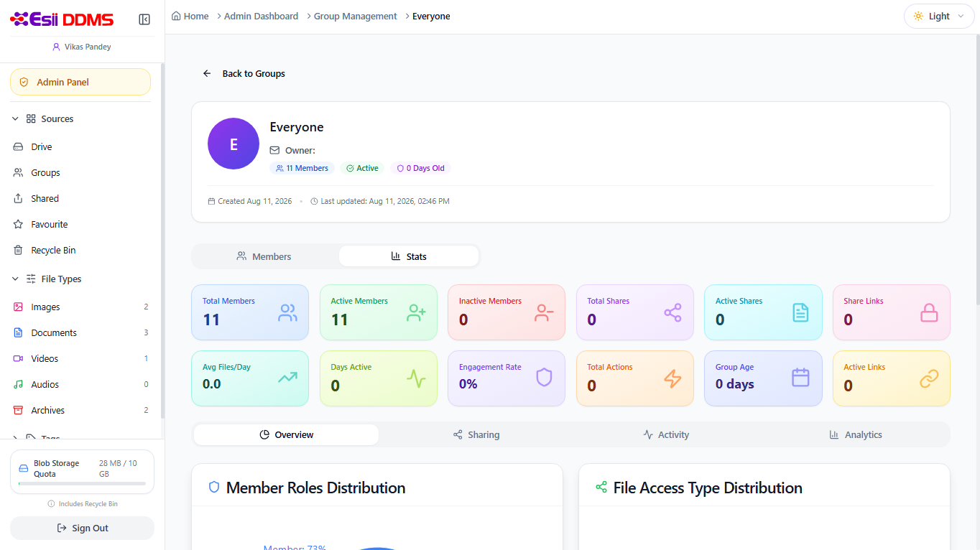The width and height of the screenshot is (980, 550).
Task: Click the document icon in Active Shares card
Action: click(801, 312)
